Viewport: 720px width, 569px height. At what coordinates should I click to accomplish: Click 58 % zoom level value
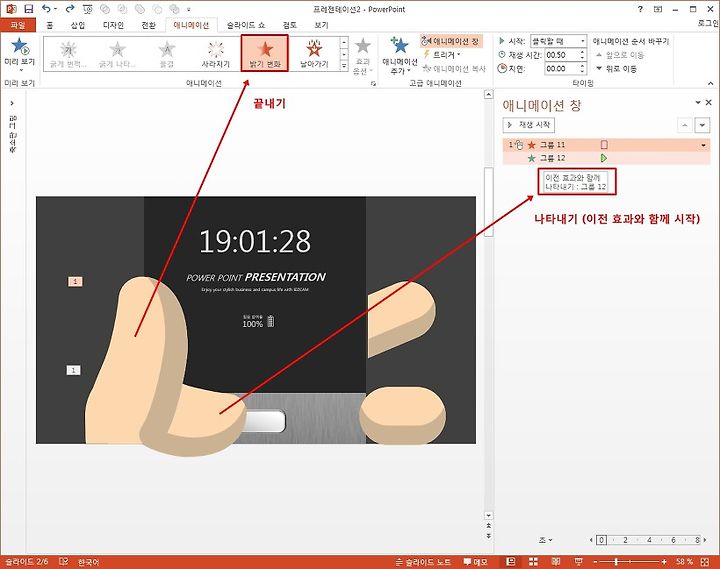684,562
